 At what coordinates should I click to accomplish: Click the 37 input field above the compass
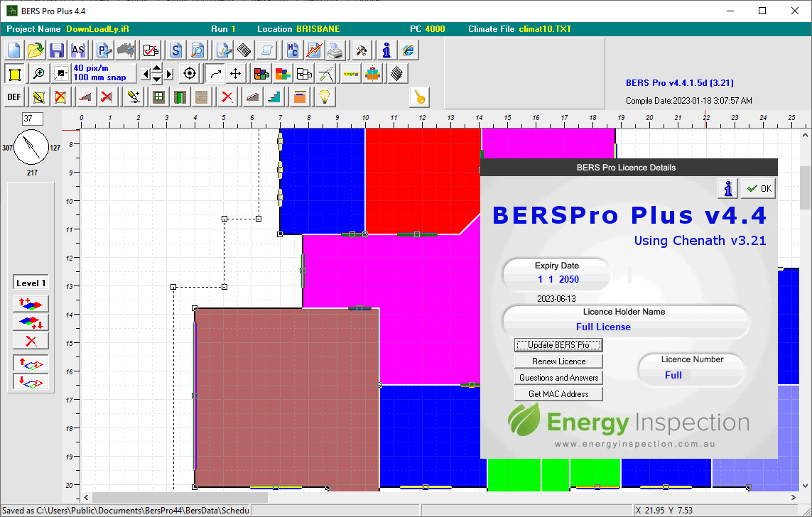coord(33,119)
